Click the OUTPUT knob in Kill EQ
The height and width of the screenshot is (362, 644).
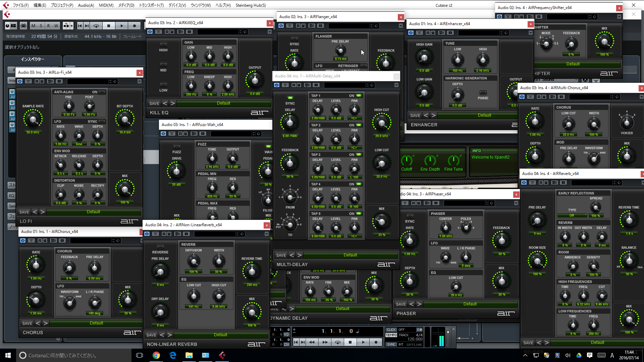pyautogui.click(x=255, y=80)
